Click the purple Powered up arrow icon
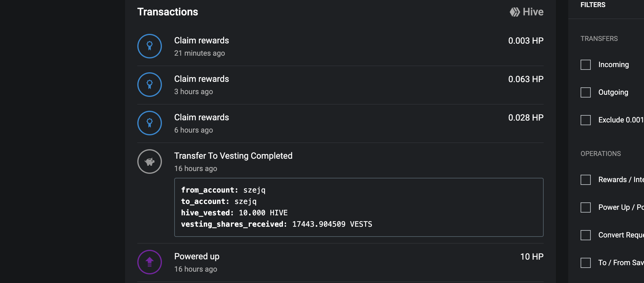Viewport: 644px width, 283px height. click(x=150, y=262)
